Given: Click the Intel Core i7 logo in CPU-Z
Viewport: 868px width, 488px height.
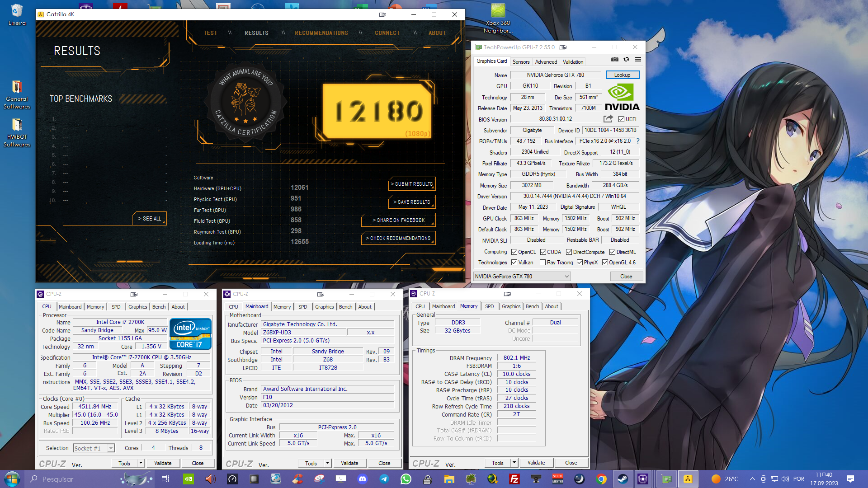Looking at the screenshot, I should click(190, 334).
